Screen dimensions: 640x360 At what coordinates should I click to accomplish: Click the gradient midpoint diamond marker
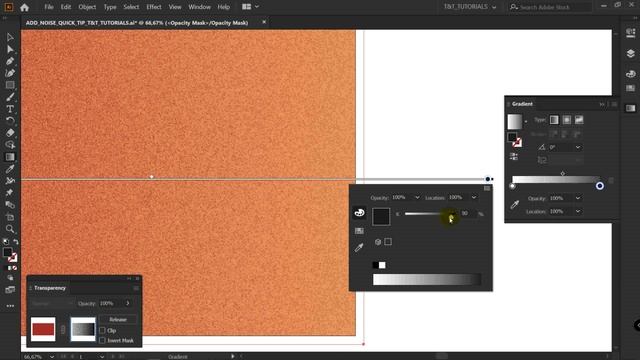pyautogui.click(x=563, y=173)
